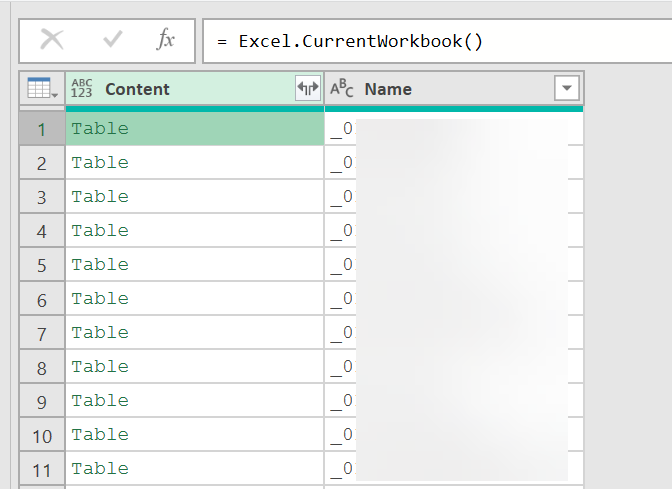Open the Table link in row 11
Image resolution: width=672 pixels, height=489 pixels.
pos(100,469)
